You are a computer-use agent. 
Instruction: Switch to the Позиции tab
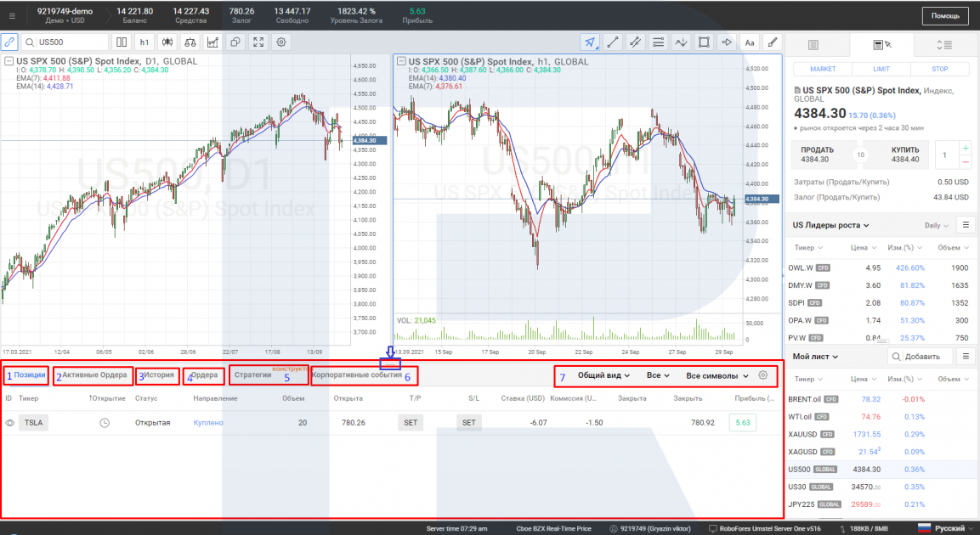[30, 375]
